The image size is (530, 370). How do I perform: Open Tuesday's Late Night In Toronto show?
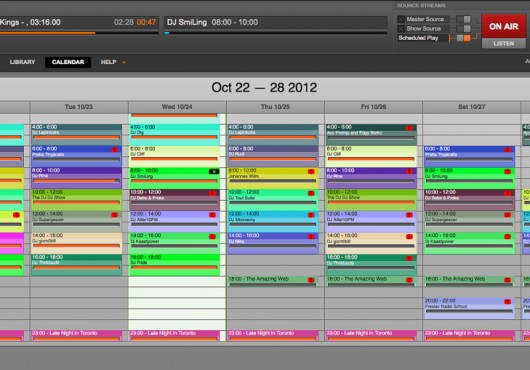tap(76, 335)
